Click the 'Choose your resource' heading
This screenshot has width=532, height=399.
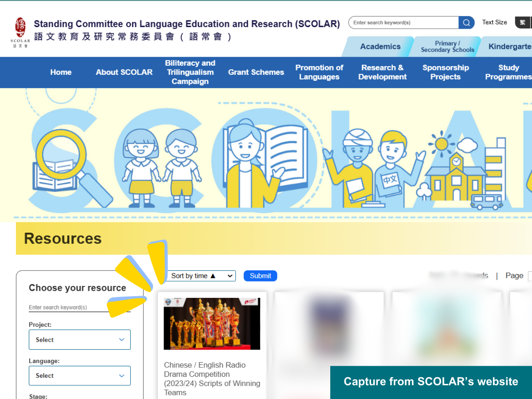point(78,288)
